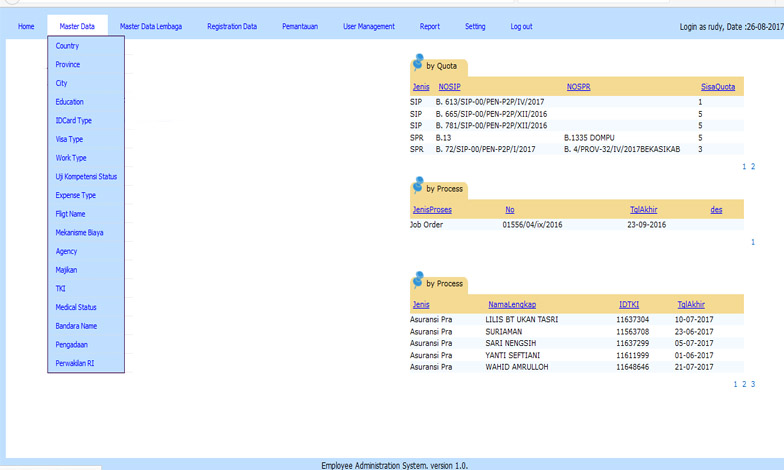Go to page 2 of the quota table
Viewport: 784px width, 470px height.
(x=752, y=167)
